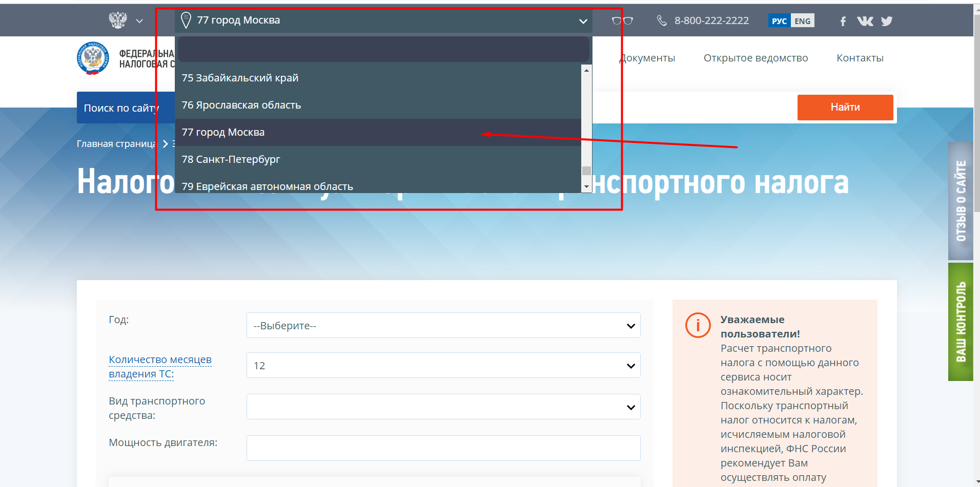980x487 pixels.
Task: Open the Открытое ведомство menu item
Action: tap(756, 58)
